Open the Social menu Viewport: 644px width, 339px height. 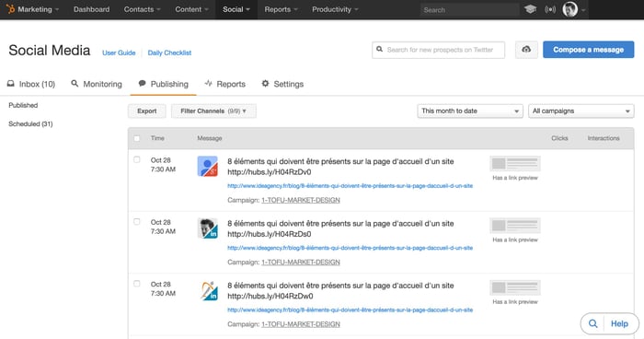pyautogui.click(x=236, y=9)
